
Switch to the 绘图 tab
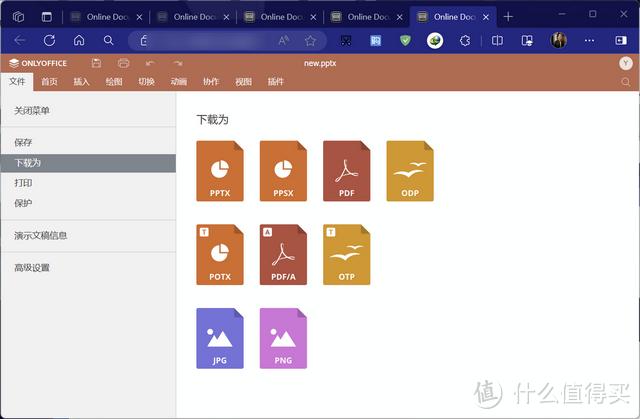tap(114, 82)
